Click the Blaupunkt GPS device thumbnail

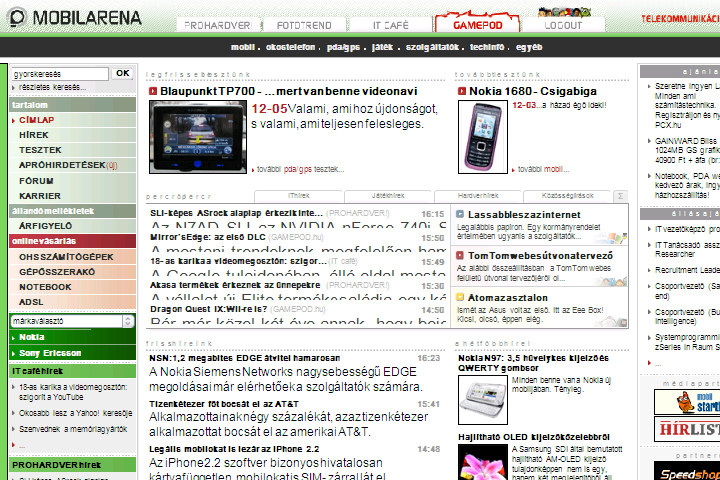click(198, 137)
